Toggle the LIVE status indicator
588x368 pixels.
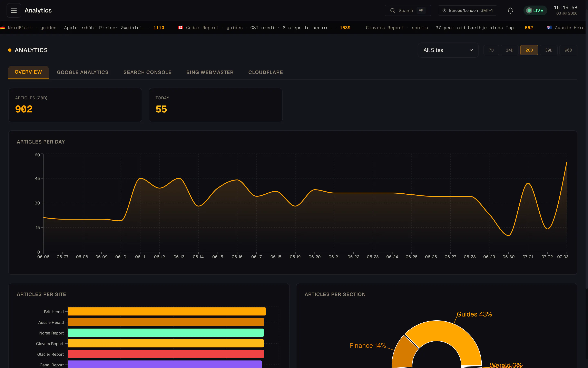[535, 10]
